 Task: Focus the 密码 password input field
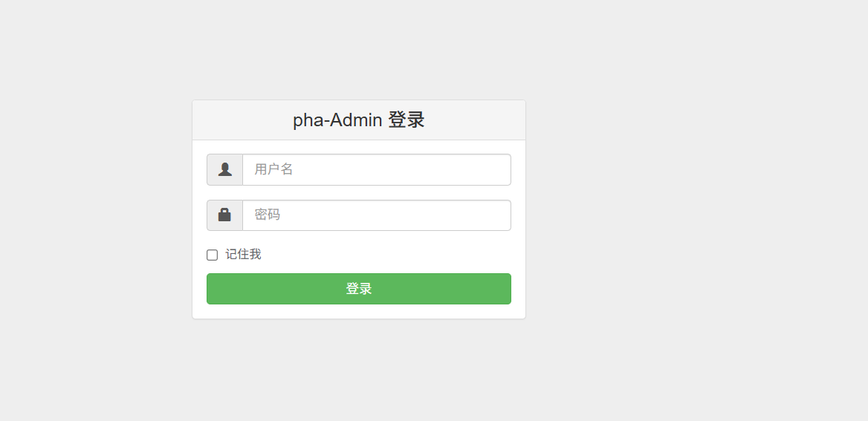click(x=377, y=215)
